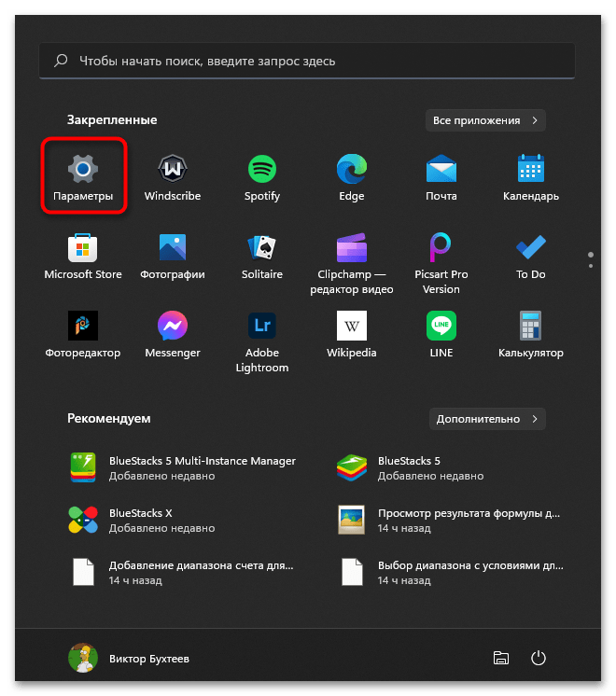The width and height of the screenshot is (616, 696).
Task: Select the current pinned page indicator dot
Action: (x=591, y=255)
